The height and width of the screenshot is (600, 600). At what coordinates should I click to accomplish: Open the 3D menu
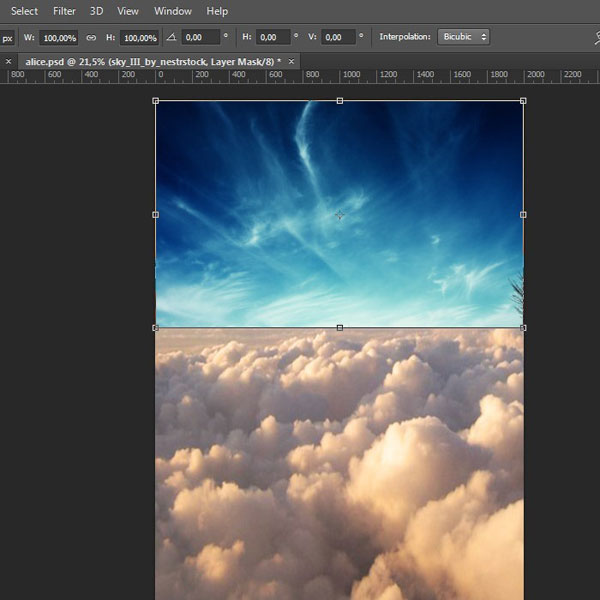(x=96, y=11)
